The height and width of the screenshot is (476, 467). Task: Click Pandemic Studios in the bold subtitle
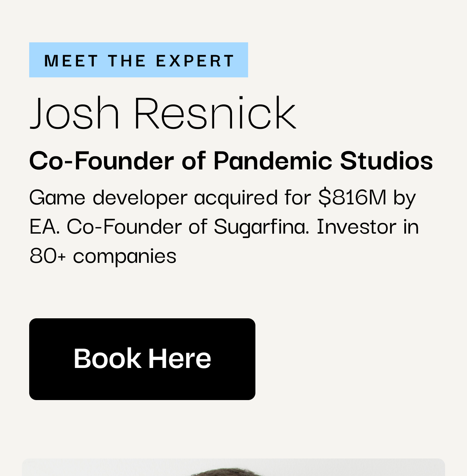click(323, 160)
